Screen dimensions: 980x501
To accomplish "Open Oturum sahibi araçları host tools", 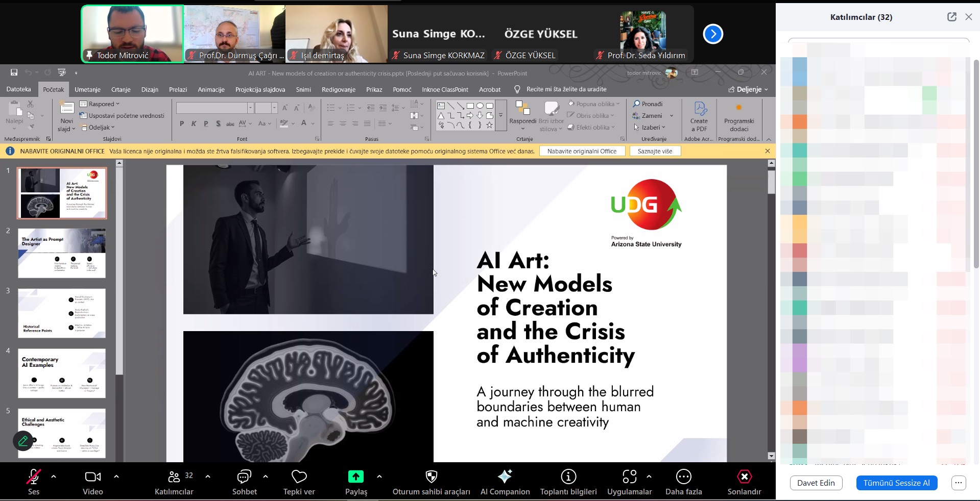I will (432, 482).
